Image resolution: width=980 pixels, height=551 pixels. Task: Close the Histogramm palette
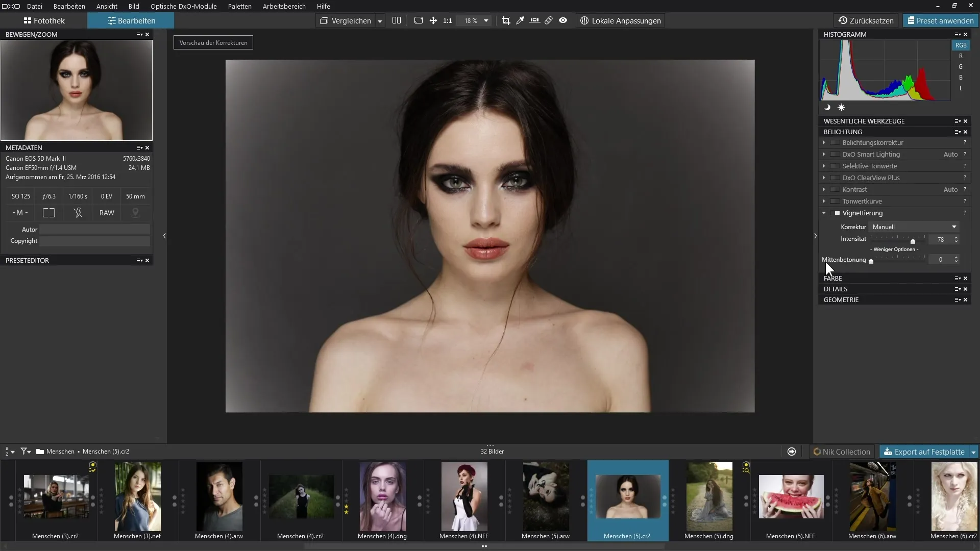pos(966,35)
